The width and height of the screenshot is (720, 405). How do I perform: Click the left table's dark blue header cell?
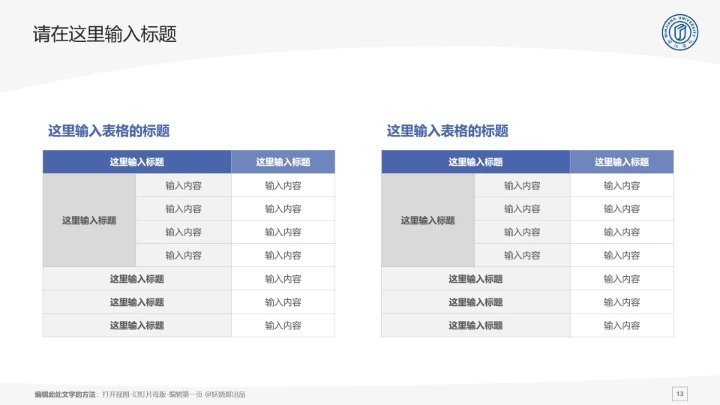pyautogui.click(x=137, y=162)
